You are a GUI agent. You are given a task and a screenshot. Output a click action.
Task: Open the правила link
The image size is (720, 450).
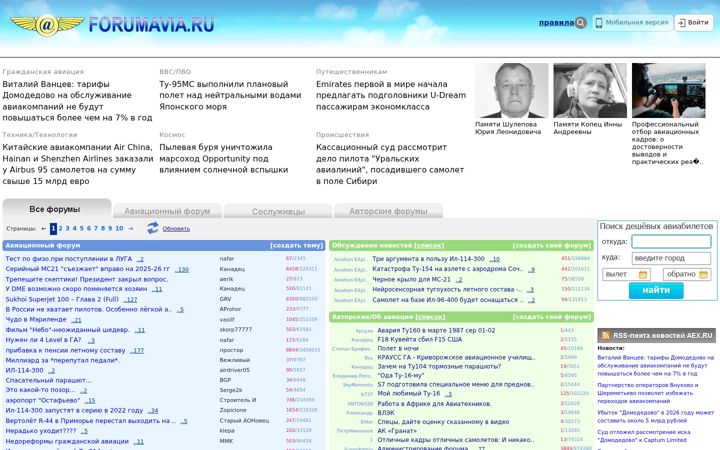[x=556, y=22]
